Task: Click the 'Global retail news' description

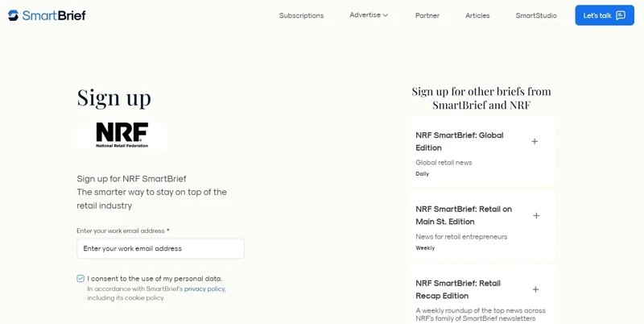Action: point(444,163)
